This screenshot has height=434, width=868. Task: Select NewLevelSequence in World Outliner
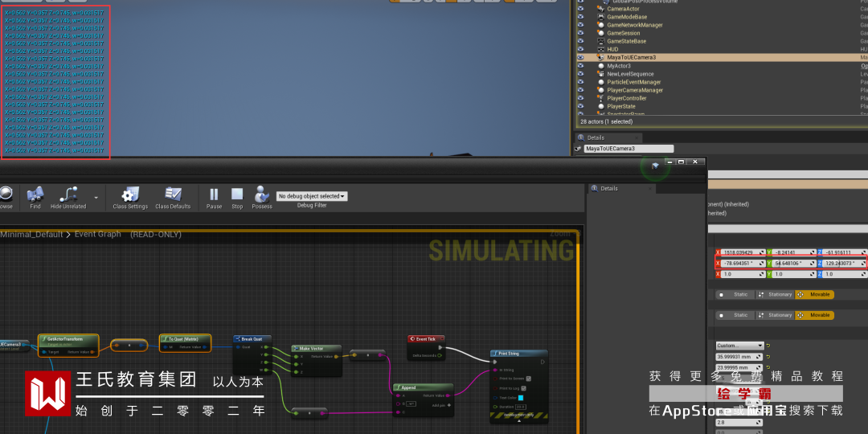click(630, 74)
